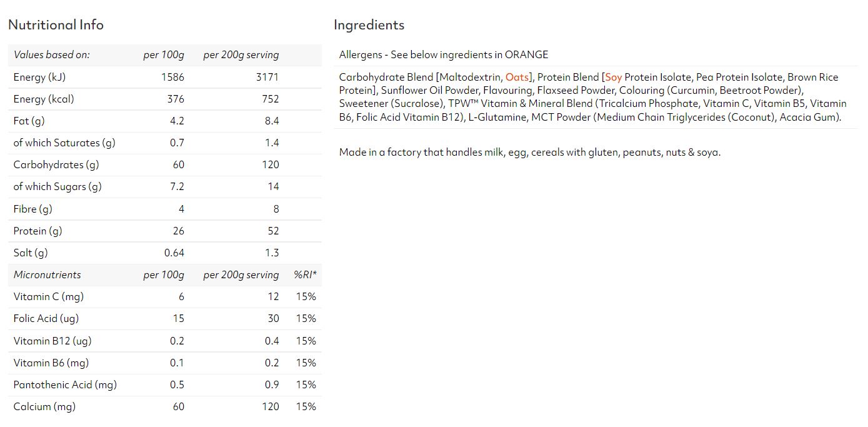Image resolution: width=868 pixels, height=427 pixels.
Task: Click the Folic Acid (ug) row label
Action: (x=46, y=318)
